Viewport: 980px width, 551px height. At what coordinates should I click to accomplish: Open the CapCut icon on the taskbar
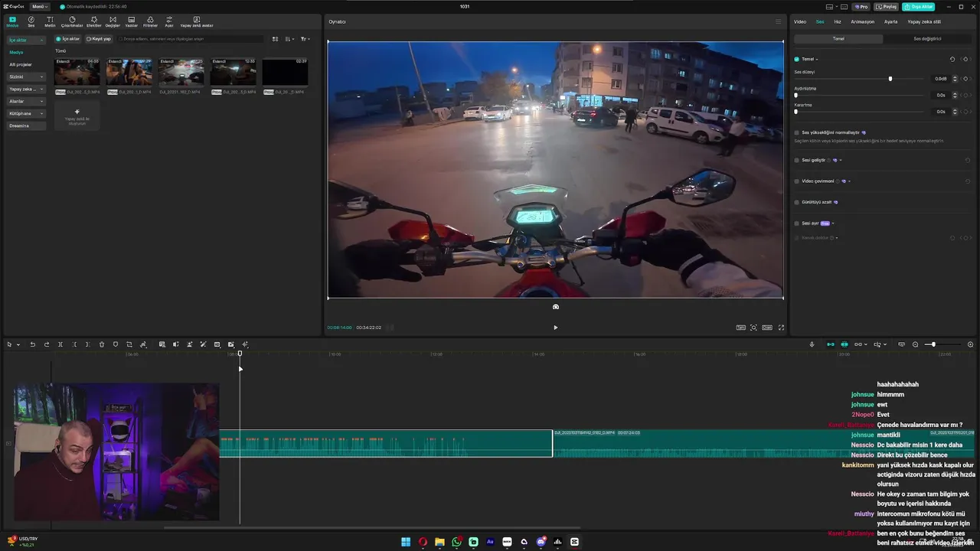pyautogui.click(x=574, y=542)
